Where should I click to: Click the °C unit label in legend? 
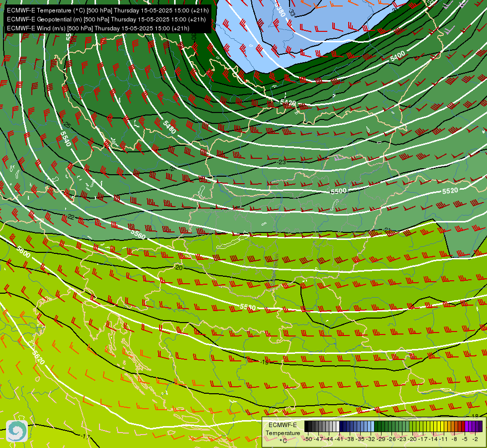[x=283, y=441]
